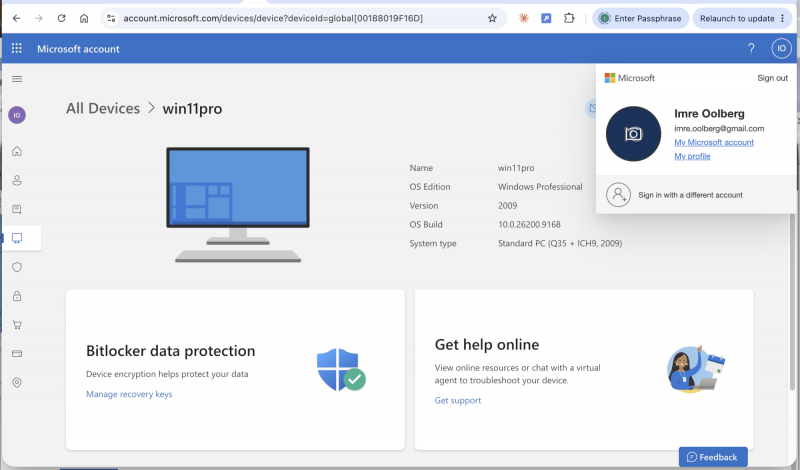This screenshot has width=800, height=470.
Task: Open the location pin sidebar icon
Action: coord(17,383)
